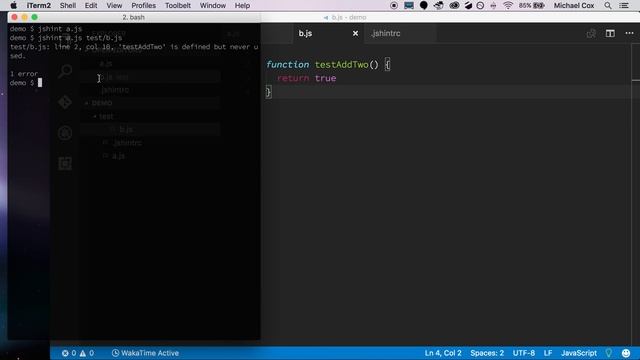Screen dimensions: 640x360
Task: Click the blue display menu bar icon
Action: coord(409,6)
